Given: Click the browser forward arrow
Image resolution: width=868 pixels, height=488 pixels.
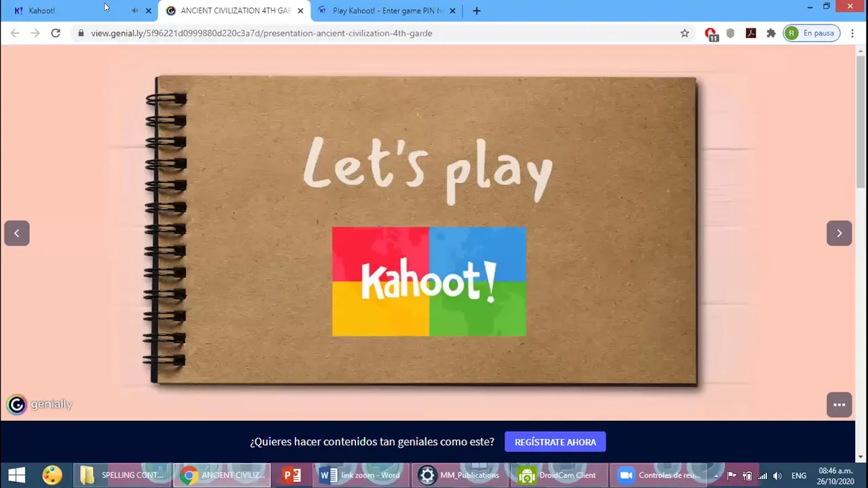Looking at the screenshot, I should [x=35, y=33].
